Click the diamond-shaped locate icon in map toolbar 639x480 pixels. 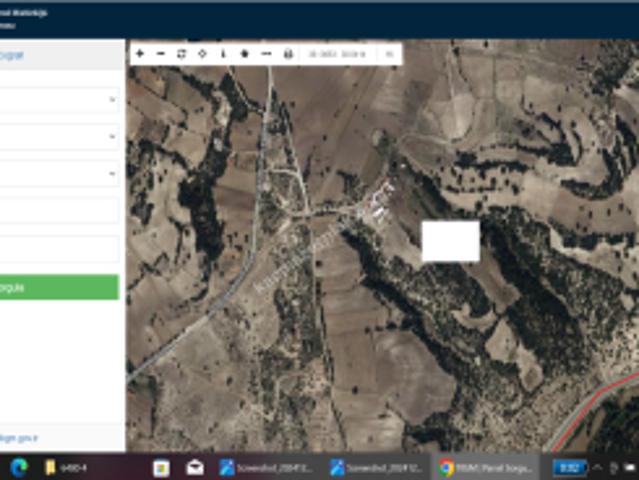[x=202, y=53]
